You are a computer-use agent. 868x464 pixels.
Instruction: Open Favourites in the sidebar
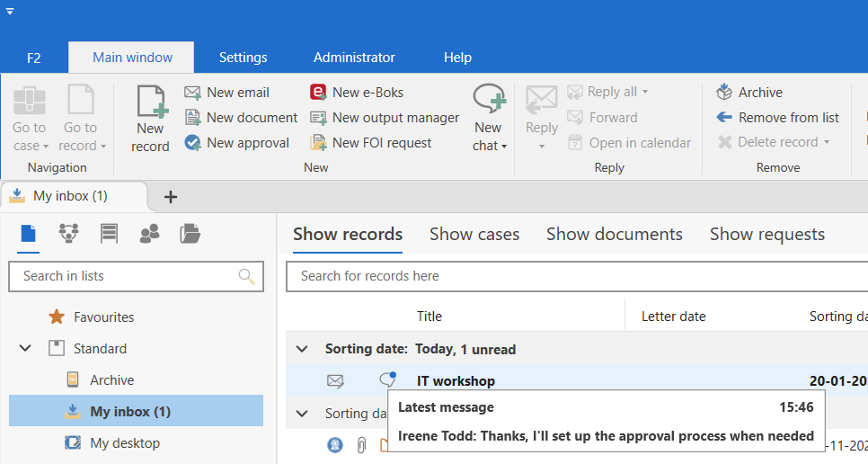point(103,317)
